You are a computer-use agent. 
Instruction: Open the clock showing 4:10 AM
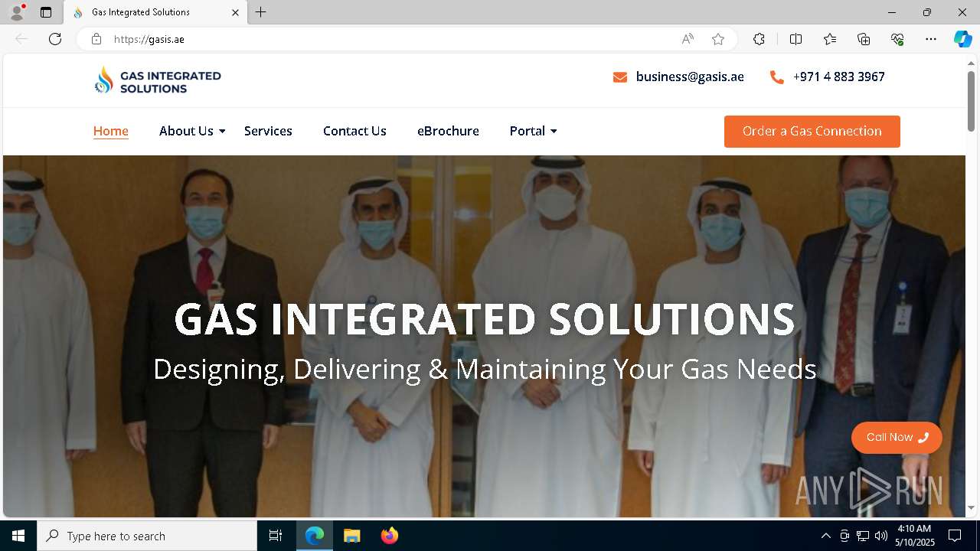tap(914, 536)
